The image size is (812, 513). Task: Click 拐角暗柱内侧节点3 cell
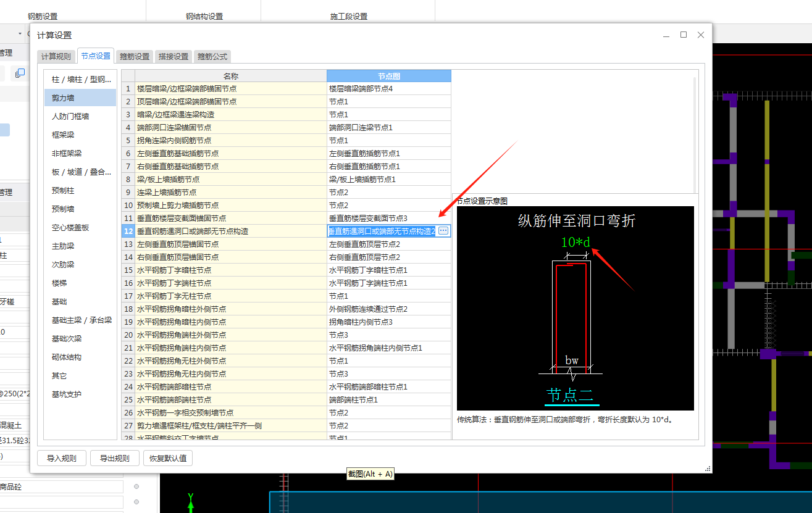pyautogui.click(x=389, y=322)
